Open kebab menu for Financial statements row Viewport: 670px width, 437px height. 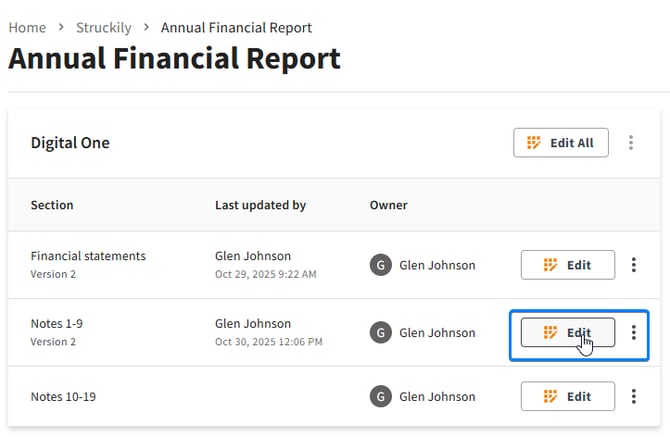tap(634, 265)
